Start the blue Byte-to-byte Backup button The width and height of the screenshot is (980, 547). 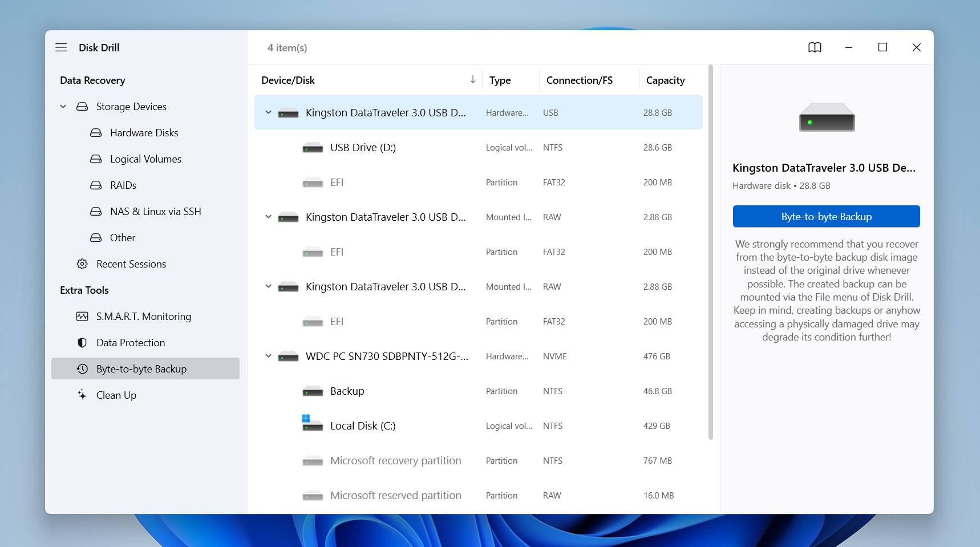point(826,216)
